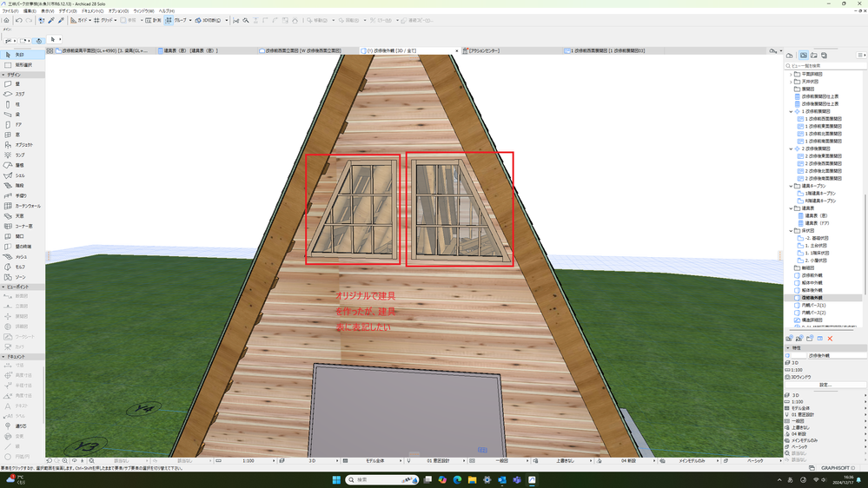The width and height of the screenshot is (868, 488).
Task: Switch to the 改修前西面立面図 tab
Action: (308, 50)
